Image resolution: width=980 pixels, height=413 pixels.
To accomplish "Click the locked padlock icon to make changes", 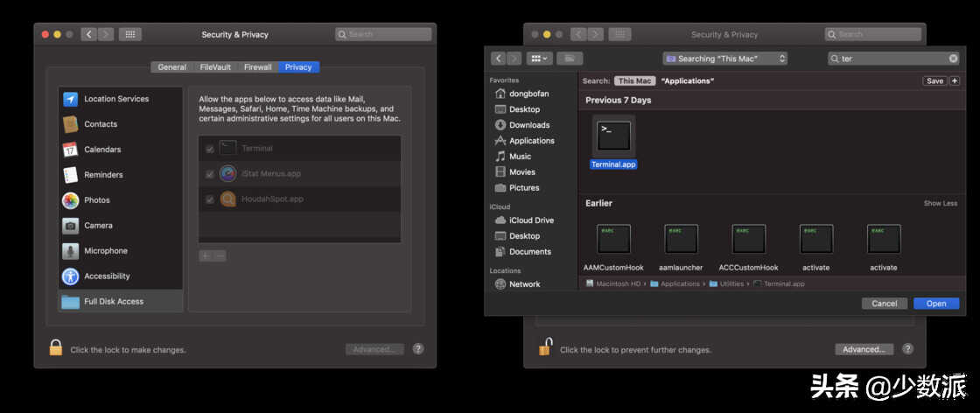I will click(56, 348).
